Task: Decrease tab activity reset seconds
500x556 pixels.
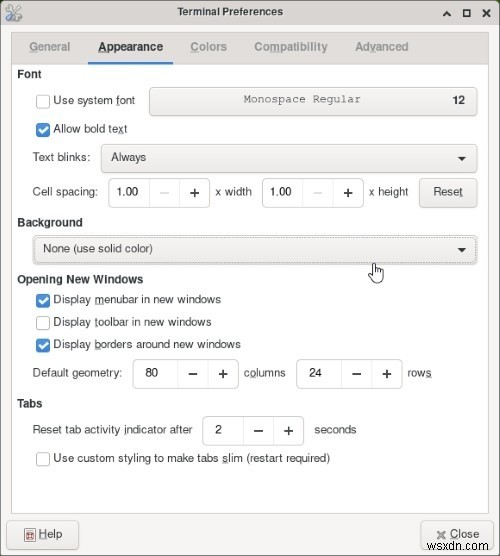Action: (259, 430)
